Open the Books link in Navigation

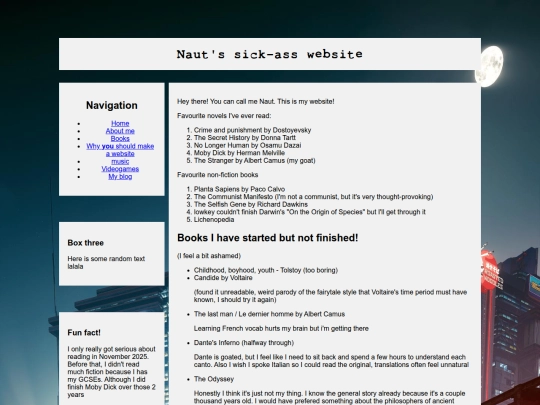(120, 138)
